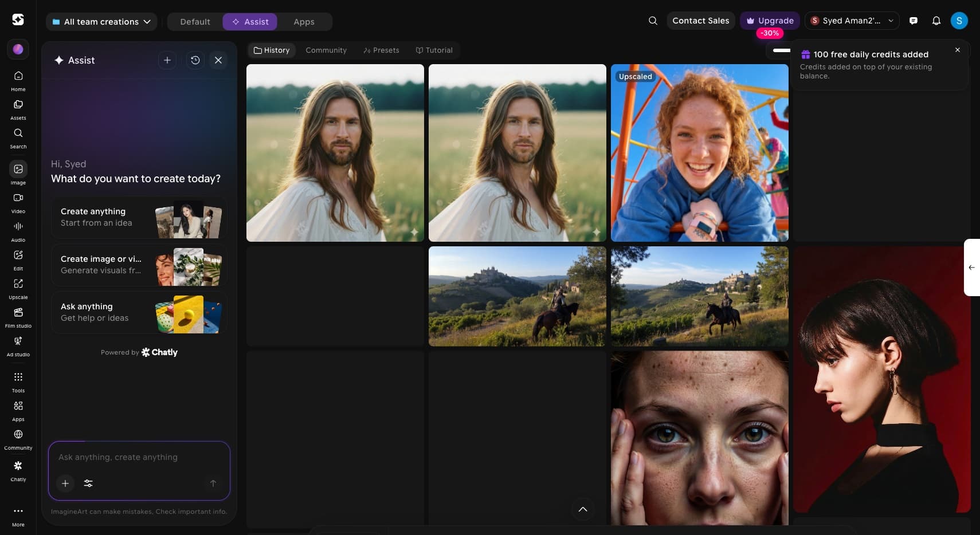980x535 pixels.
Task: Open the freckled face close-up image
Action: coord(700,438)
